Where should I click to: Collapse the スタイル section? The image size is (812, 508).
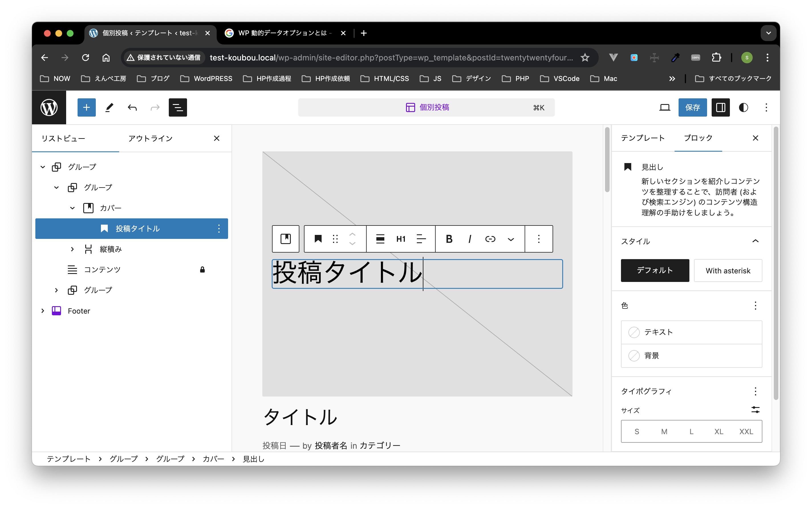(x=755, y=241)
